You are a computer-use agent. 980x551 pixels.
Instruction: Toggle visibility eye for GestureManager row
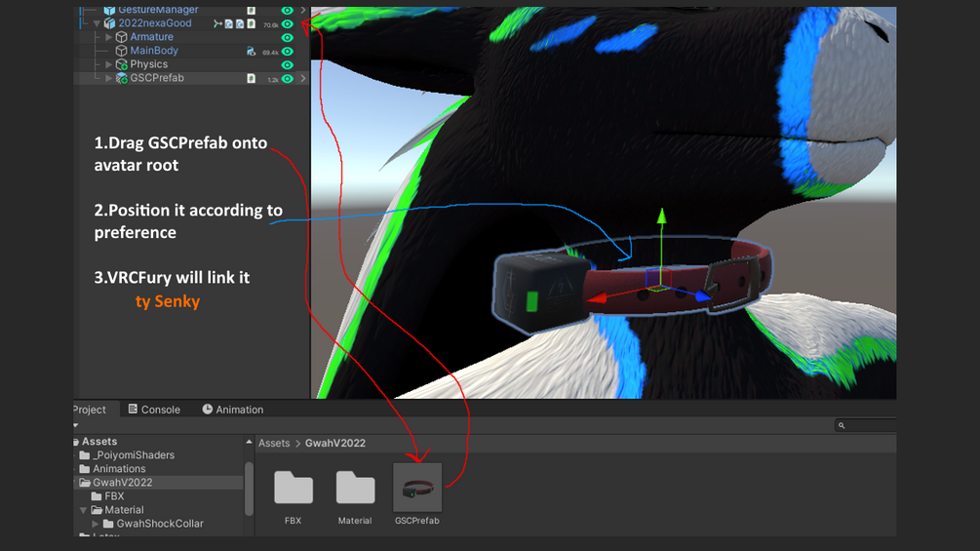(288, 11)
